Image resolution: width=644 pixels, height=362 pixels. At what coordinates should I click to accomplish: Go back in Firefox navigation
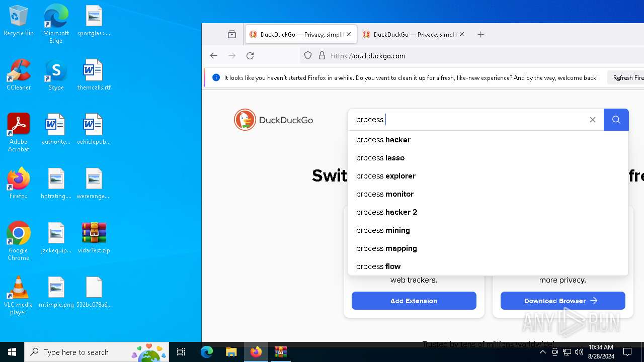coord(214,56)
